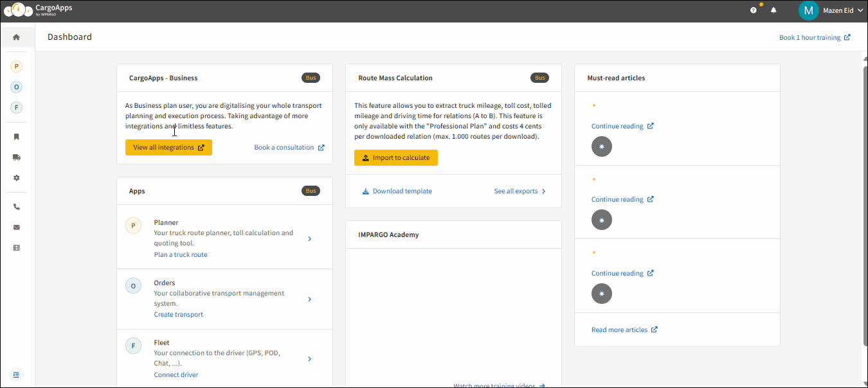The image size is (868, 388).
Task: Click the Dashboard page title
Action: click(x=69, y=37)
